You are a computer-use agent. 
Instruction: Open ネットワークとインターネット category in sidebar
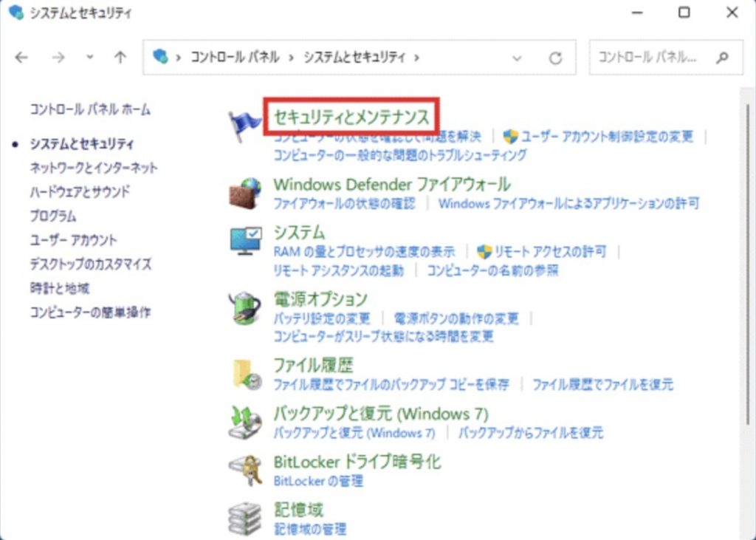[94, 168]
